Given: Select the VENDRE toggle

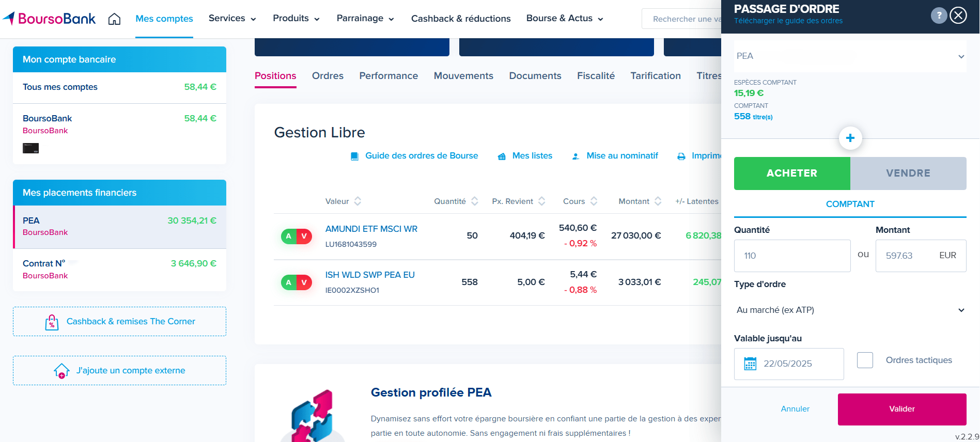Looking at the screenshot, I should 908,173.
